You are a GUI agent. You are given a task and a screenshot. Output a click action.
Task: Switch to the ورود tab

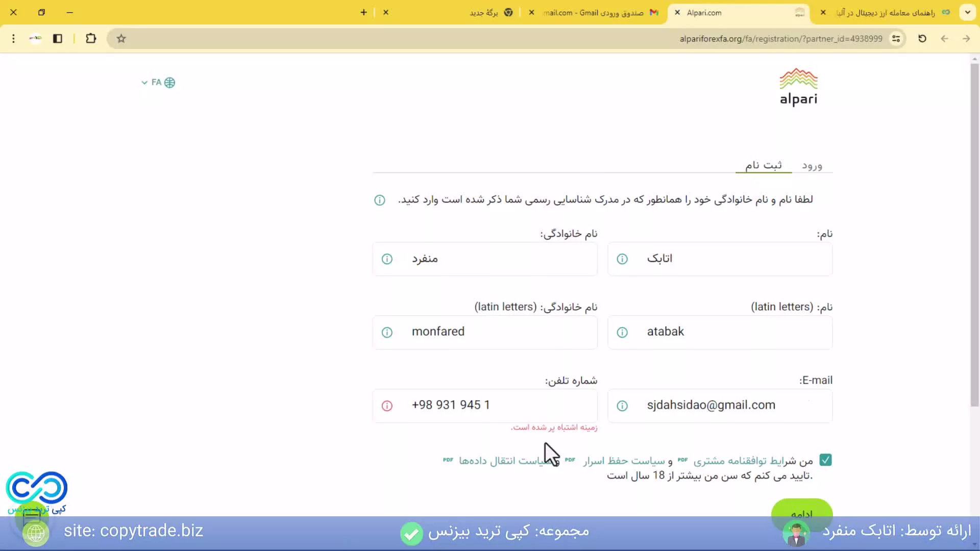(812, 165)
